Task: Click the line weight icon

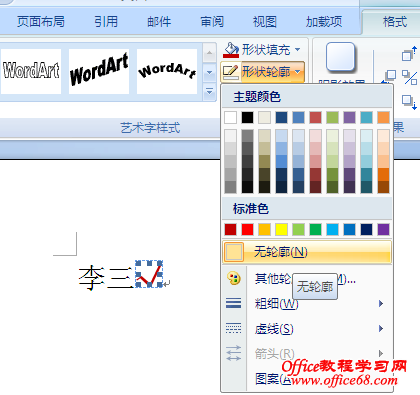Action: coord(233,303)
